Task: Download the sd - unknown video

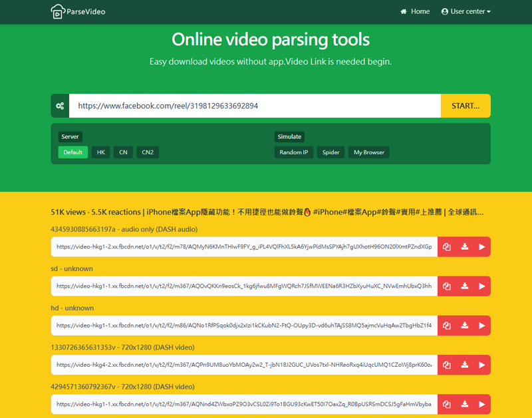Action: (464, 286)
